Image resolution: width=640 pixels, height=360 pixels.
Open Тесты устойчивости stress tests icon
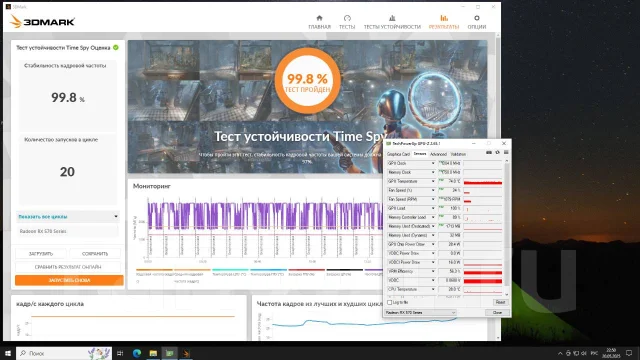[x=392, y=18]
